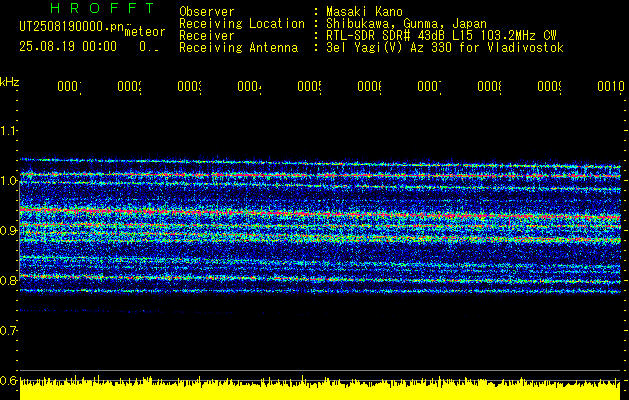Click the 0001 time axis marker

click(69, 86)
